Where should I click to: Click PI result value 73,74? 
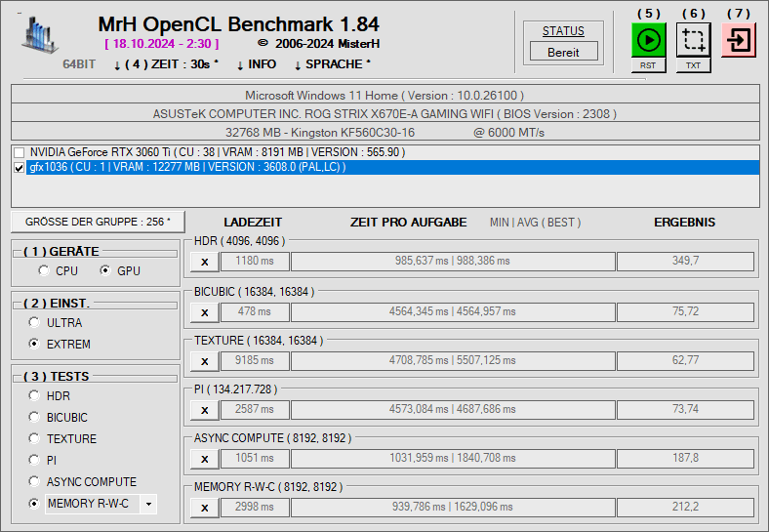click(x=685, y=409)
